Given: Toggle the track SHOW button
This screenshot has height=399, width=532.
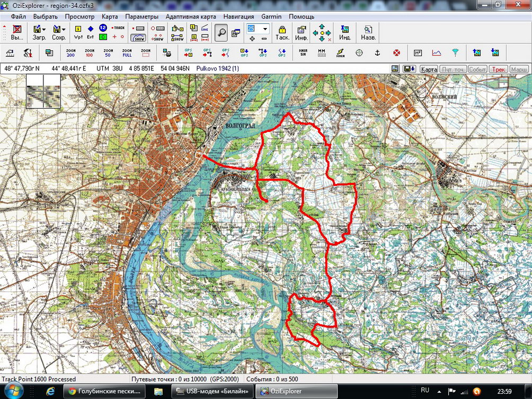Looking at the screenshot, I should [x=138, y=38].
